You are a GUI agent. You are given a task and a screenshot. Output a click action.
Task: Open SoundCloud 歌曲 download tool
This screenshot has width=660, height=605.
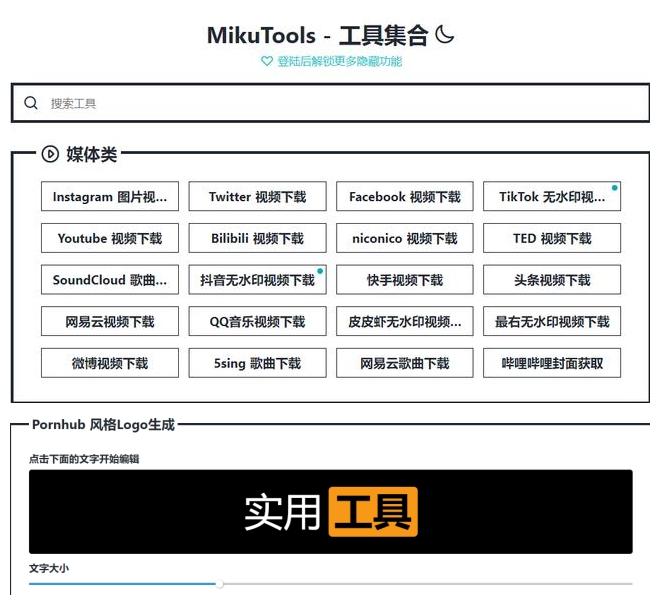tap(110, 280)
